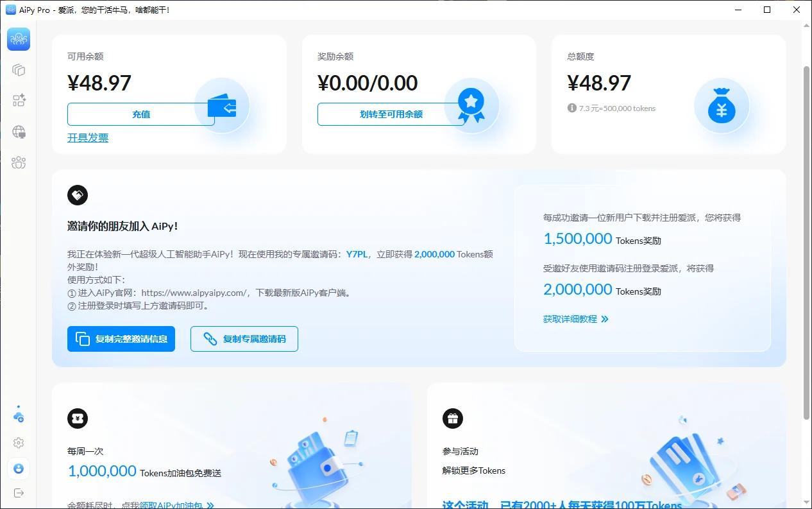Select the user account avatar icon

click(x=19, y=469)
